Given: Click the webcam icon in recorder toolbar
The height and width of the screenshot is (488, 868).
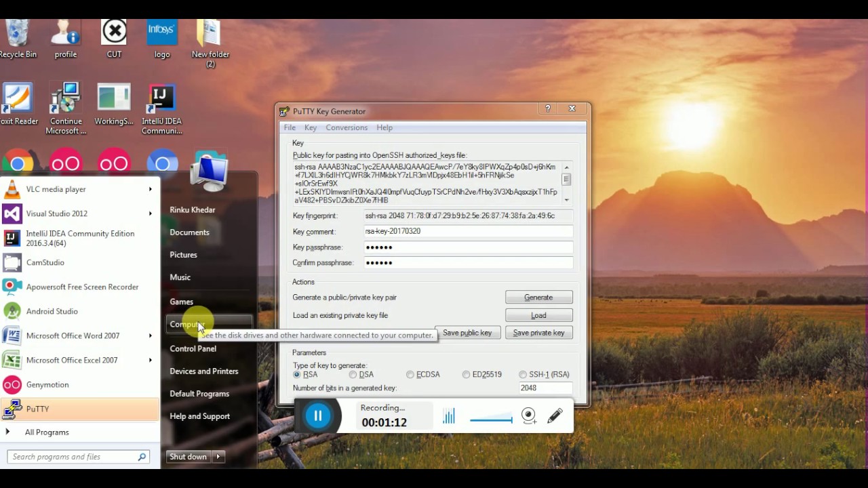Looking at the screenshot, I should 529,416.
